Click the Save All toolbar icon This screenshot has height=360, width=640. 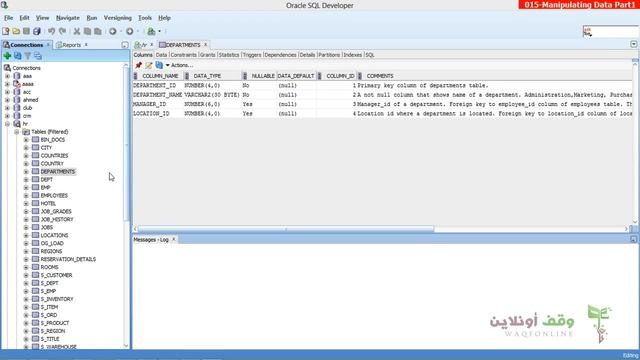click(37, 31)
